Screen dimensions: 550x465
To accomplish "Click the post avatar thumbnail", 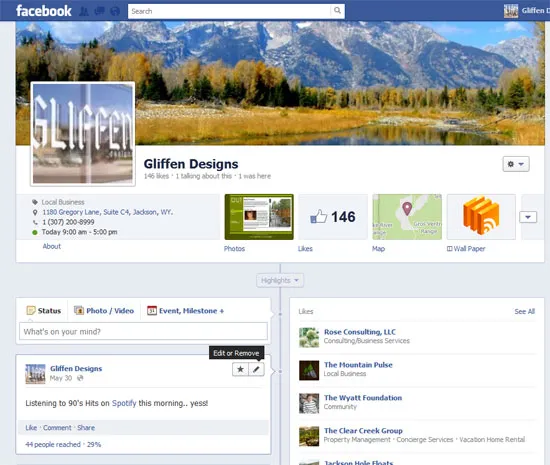I will [35, 374].
